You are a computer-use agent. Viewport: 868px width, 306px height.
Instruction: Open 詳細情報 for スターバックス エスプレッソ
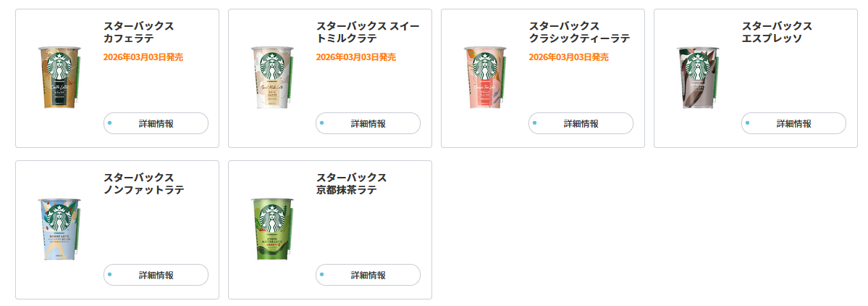pyautogui.click(x=794, y=123)
